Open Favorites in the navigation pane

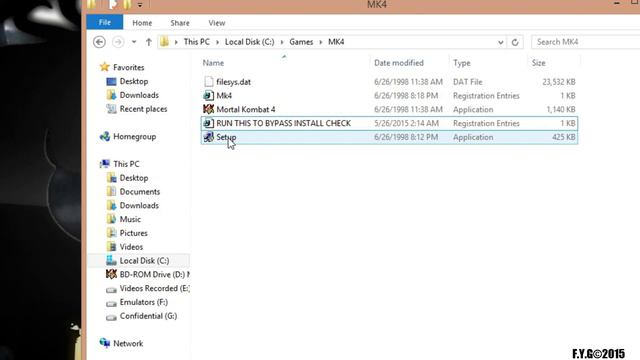pos(129,67)
